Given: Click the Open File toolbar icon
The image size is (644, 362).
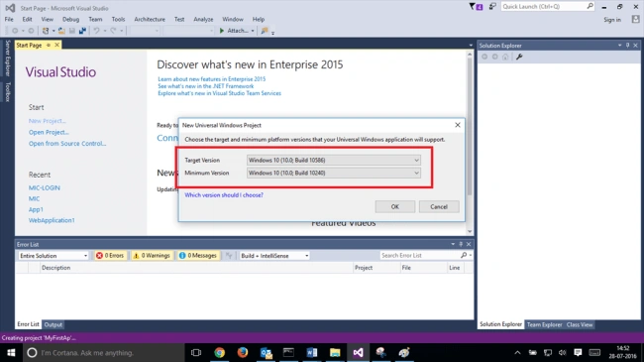Looking at the screenshot, I should (x=61, y=31).
